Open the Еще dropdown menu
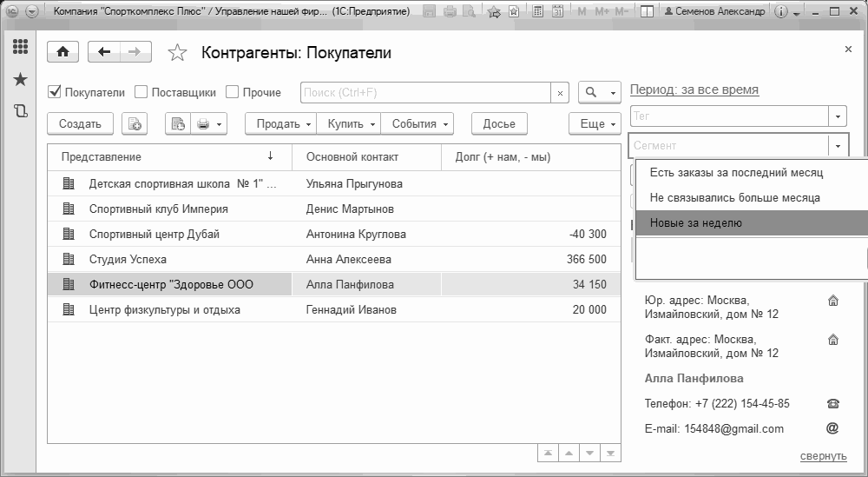This screenshot has height=477, width=868. pyautogui.click(x=595, y=124)
